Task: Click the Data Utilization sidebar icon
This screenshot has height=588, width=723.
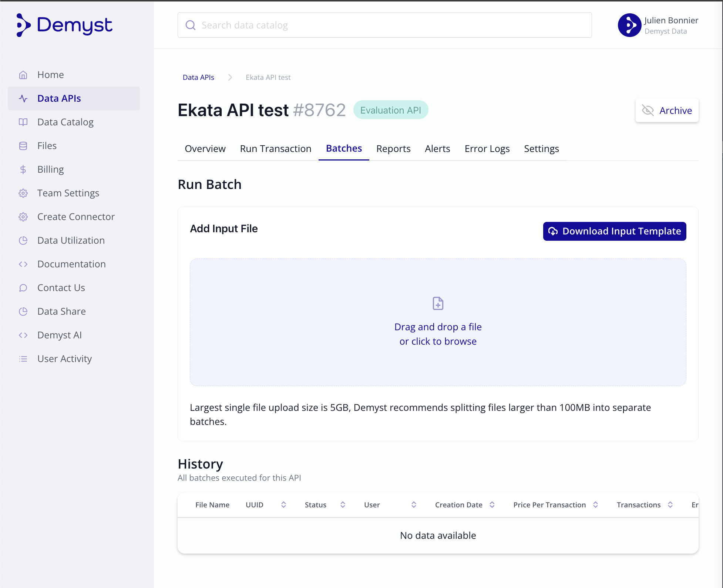Action: (x=23, y=240)
